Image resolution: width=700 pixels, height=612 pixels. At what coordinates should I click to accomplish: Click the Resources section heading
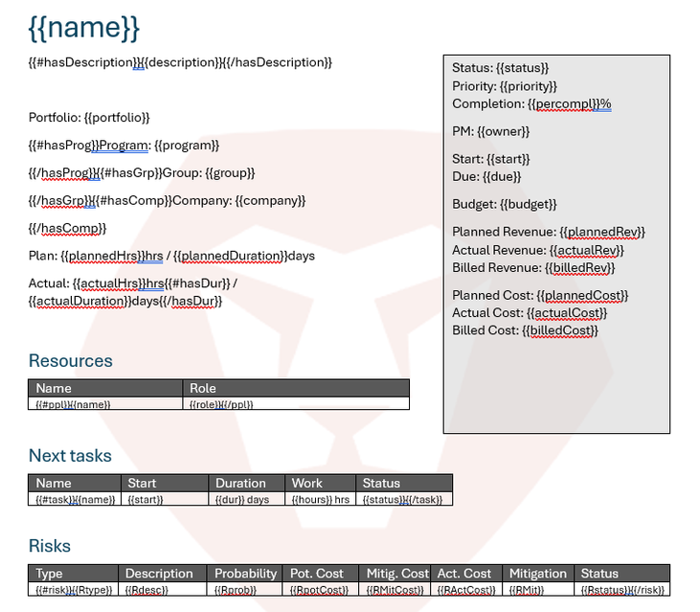(x=70, y=361)
